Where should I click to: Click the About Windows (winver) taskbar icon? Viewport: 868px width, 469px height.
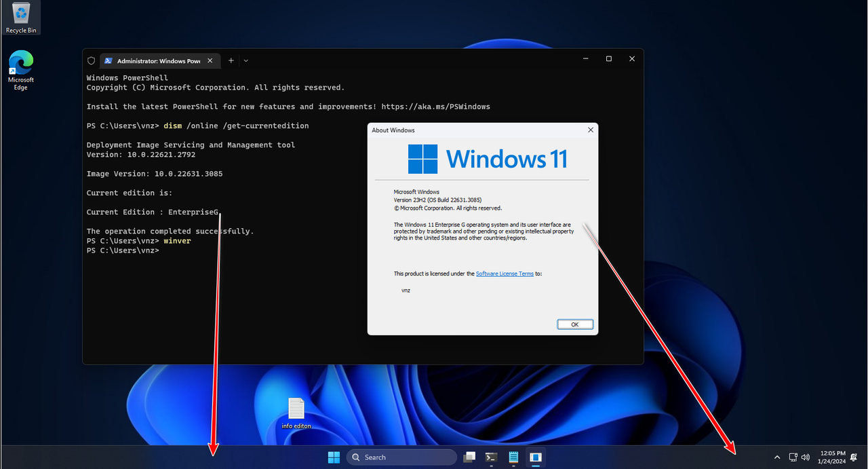(x=536, y=457)
